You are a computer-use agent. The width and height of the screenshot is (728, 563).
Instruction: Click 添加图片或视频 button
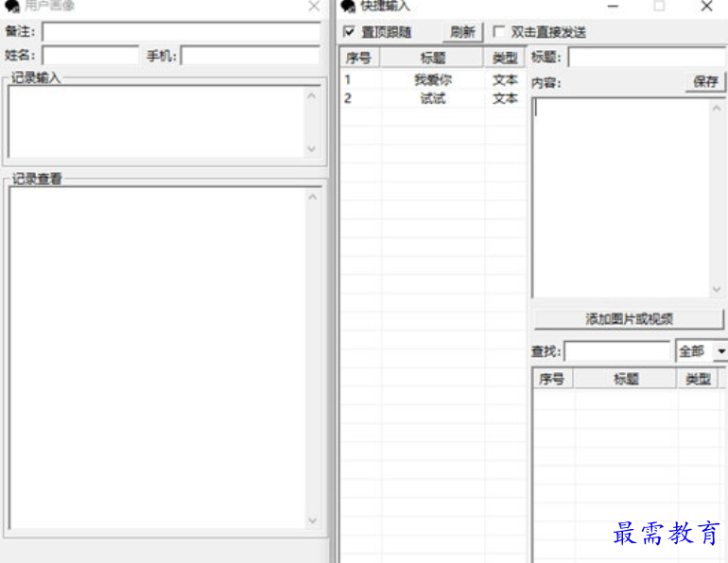click(629, 319)
